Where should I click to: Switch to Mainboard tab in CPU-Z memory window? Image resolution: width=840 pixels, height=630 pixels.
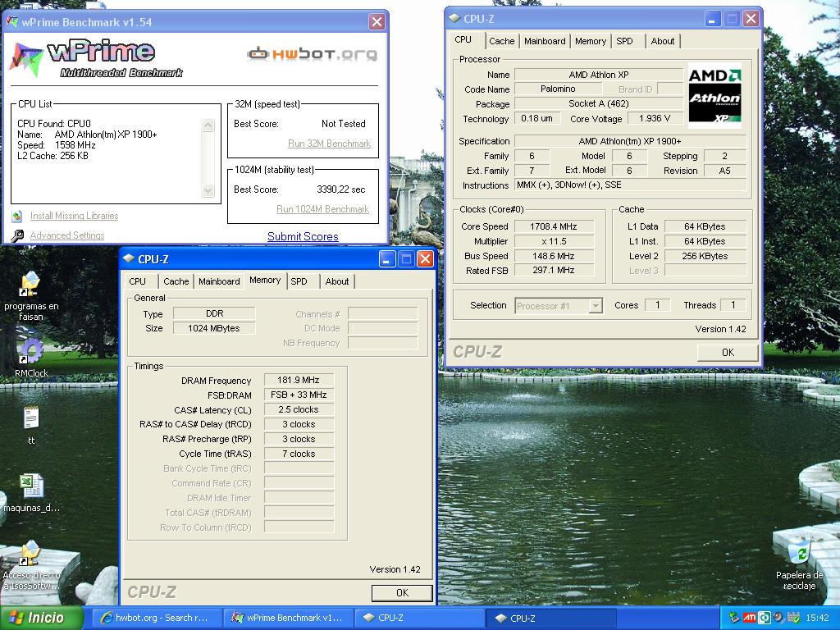219,281
